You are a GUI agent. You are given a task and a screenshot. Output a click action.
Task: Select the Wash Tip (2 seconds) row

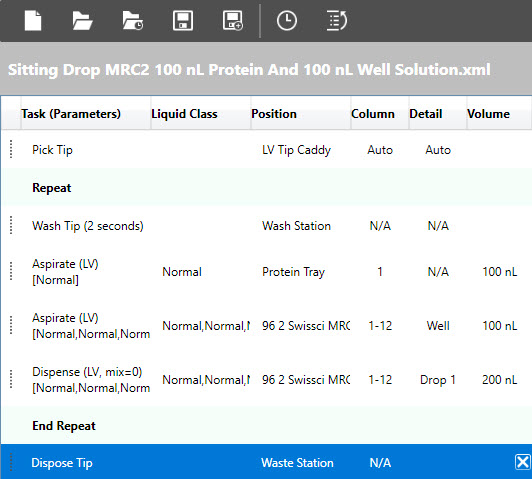tap(266, 226)
